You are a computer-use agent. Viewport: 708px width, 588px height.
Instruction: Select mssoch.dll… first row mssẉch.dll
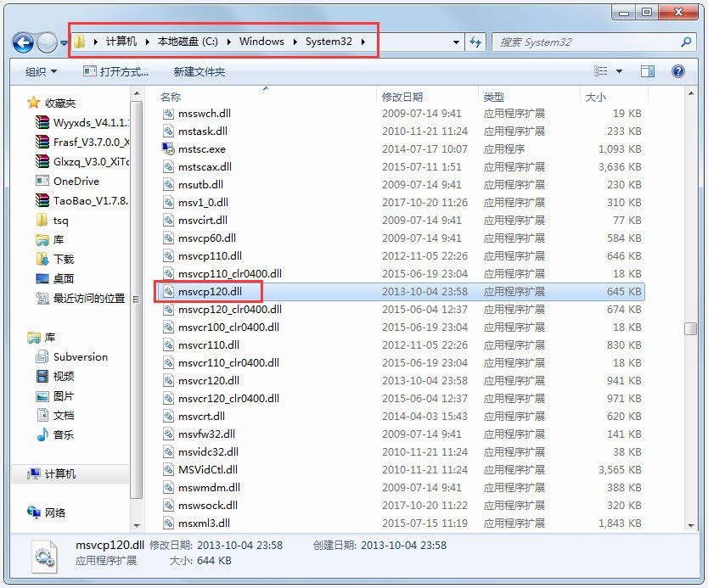pyautogui.click(x=204, y=113)
